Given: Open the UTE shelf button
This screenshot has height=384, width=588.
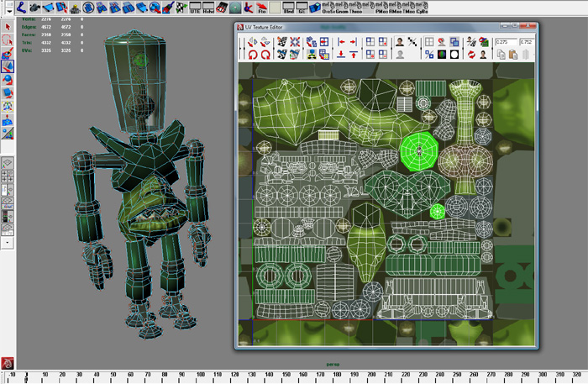Looking at the screenshot, I should (195, 7).
